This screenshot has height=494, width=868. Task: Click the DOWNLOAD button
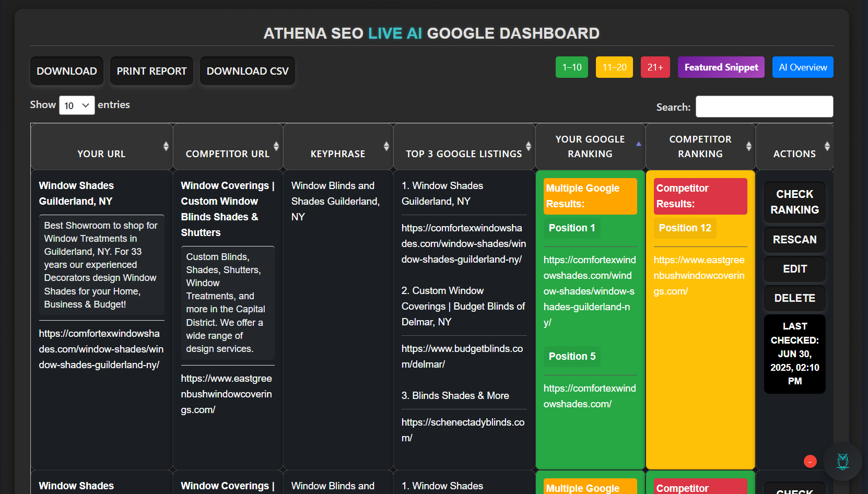67,71
